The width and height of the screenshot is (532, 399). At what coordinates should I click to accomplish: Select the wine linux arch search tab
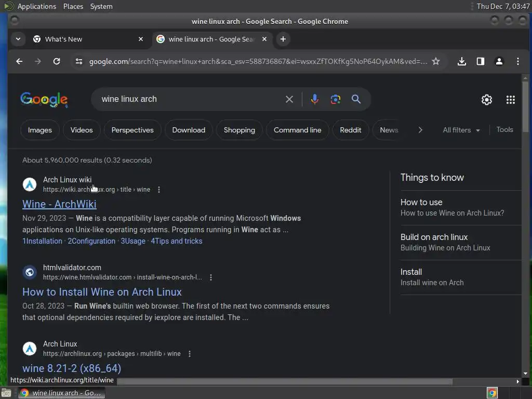[212, 39]
